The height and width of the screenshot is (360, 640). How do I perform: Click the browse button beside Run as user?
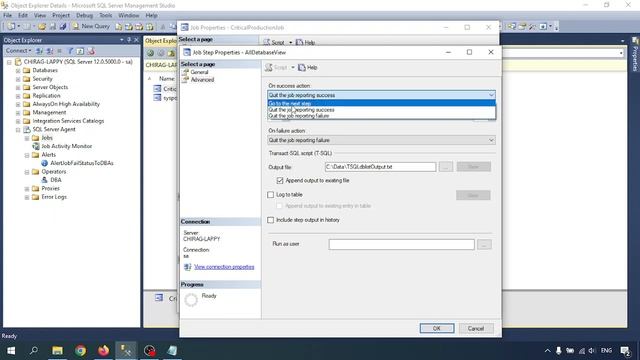484,244
